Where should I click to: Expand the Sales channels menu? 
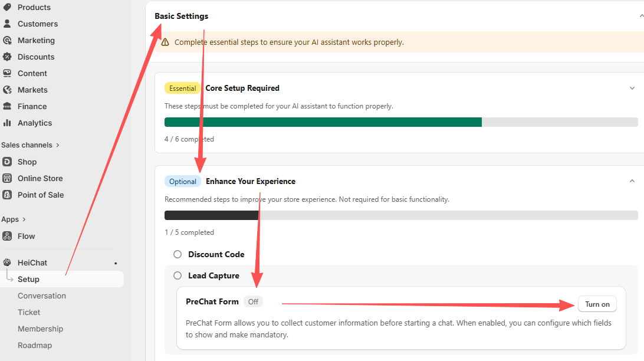click(x=57, y=145)
